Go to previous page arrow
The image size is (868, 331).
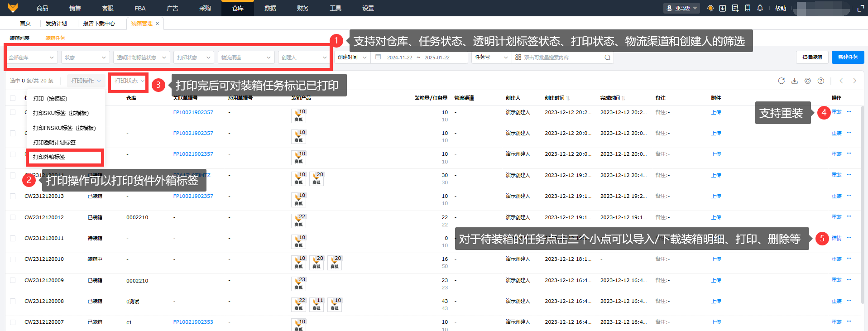click(841, 81)
